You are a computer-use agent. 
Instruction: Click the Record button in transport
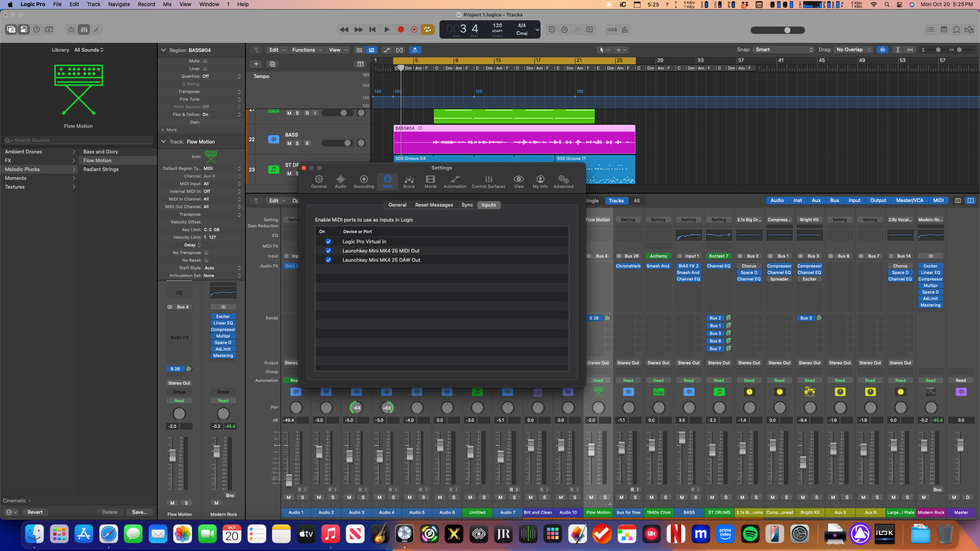pyautogui.click(x=401, y=29)
